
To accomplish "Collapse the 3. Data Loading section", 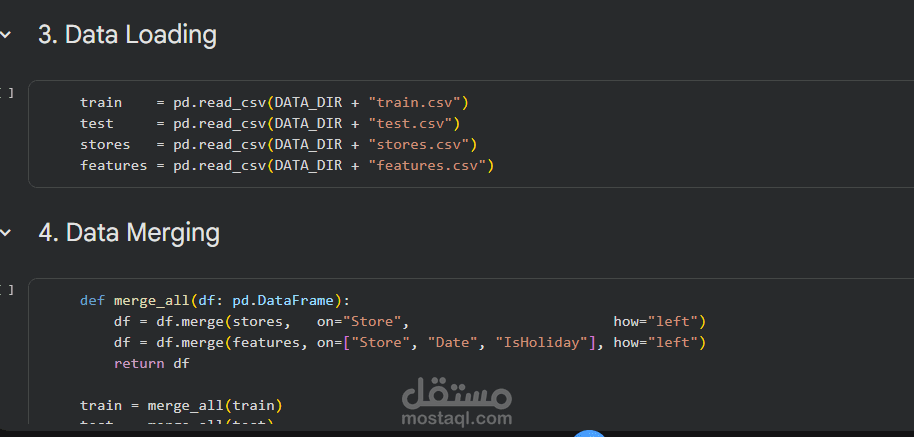I will [x=5, y=35].
